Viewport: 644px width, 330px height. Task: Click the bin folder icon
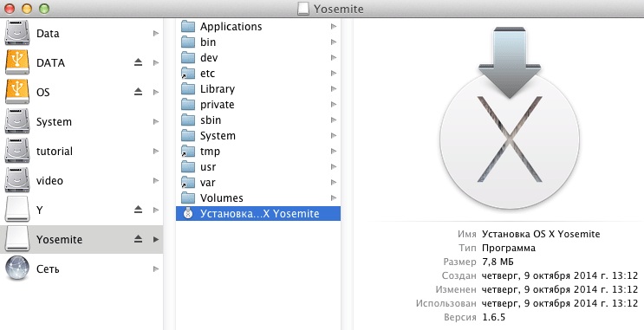click(188, 42)
